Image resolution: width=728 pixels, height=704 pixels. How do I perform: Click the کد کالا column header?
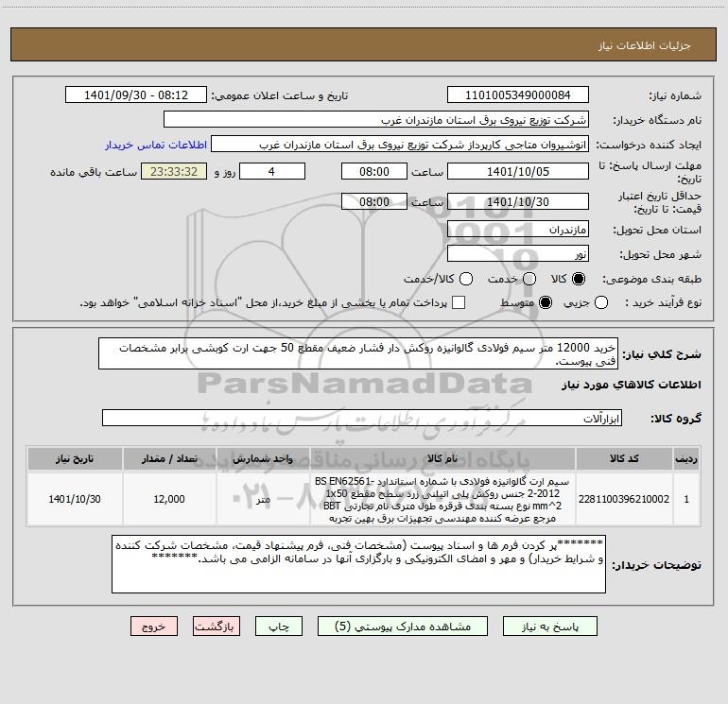click(x=624, y=458)
